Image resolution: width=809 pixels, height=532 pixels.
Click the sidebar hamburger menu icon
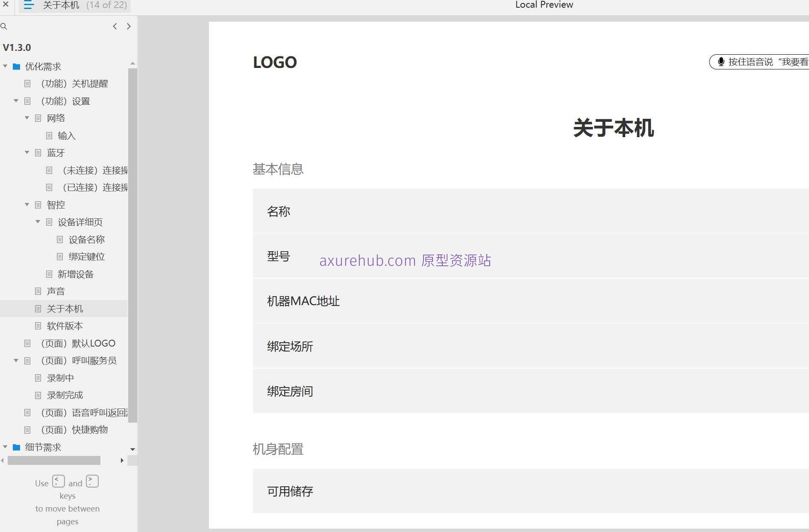click(x=29, y=5)
